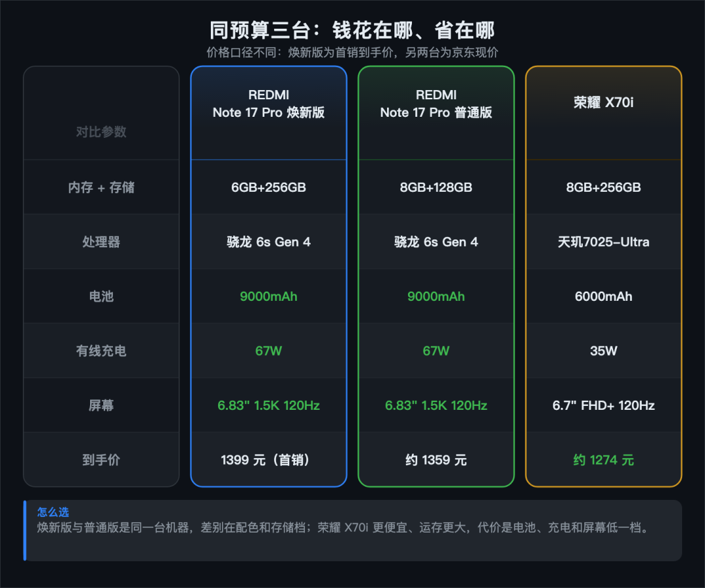
Task: Click the 怎么选 heading
Action: coord(53,512)
